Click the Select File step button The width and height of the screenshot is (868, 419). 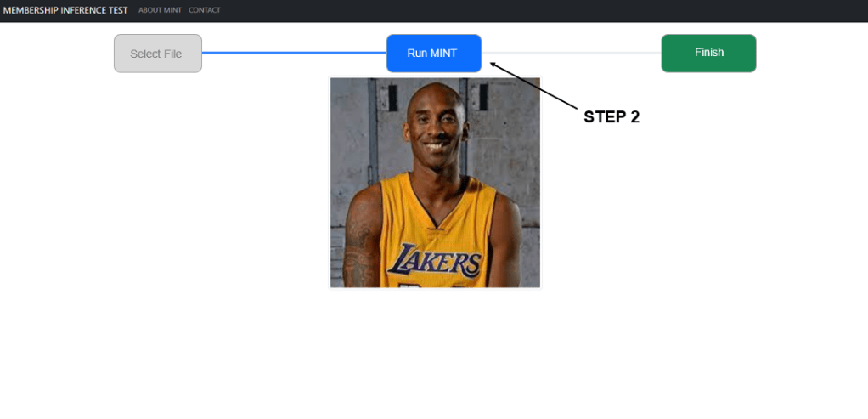[157, 54]
